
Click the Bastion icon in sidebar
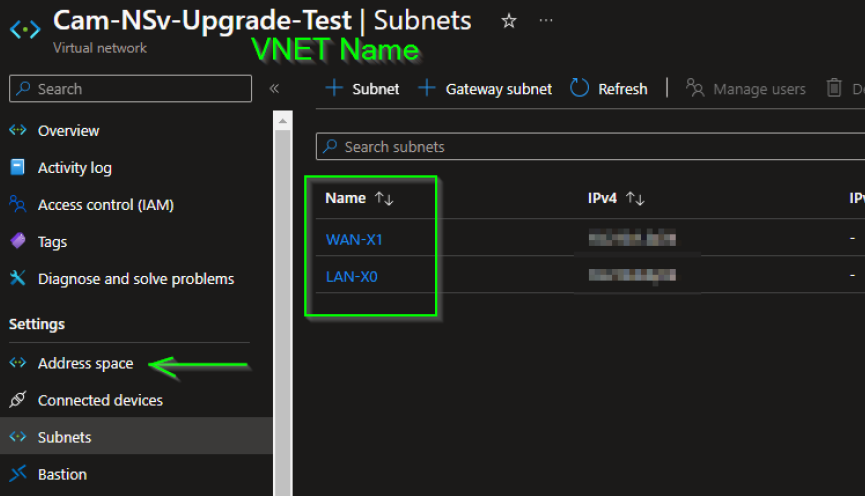[17, 474]
